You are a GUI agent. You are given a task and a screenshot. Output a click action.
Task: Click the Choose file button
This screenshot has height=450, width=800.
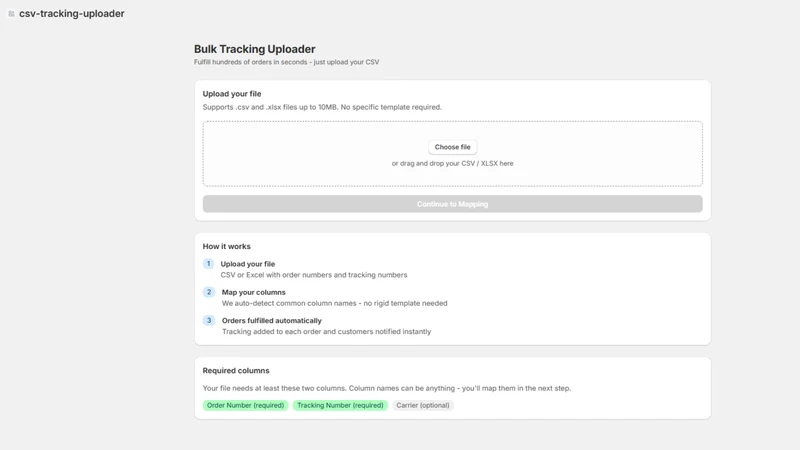tap(453, 147)
